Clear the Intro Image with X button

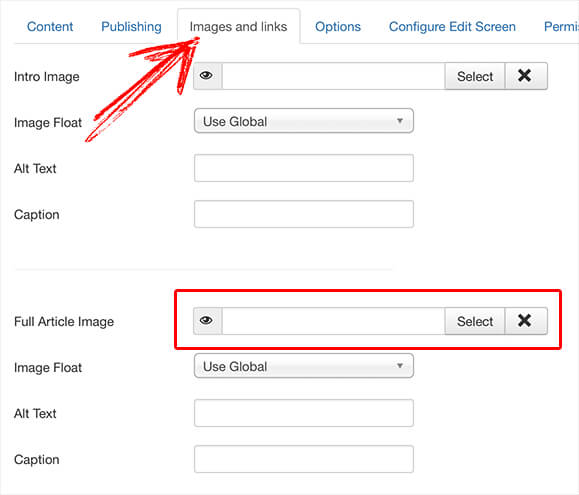[x=526, y=76]
